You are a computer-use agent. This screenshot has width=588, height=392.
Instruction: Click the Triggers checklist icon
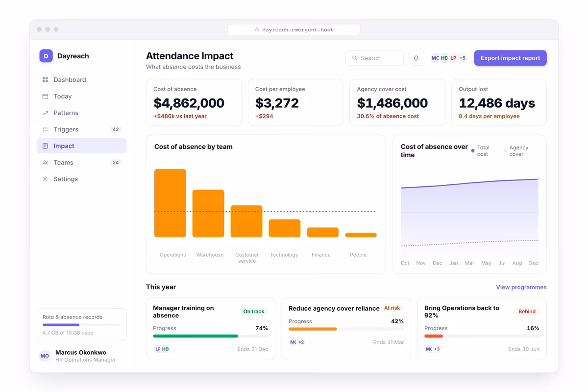pyautogui.click(x=45, y=130)
